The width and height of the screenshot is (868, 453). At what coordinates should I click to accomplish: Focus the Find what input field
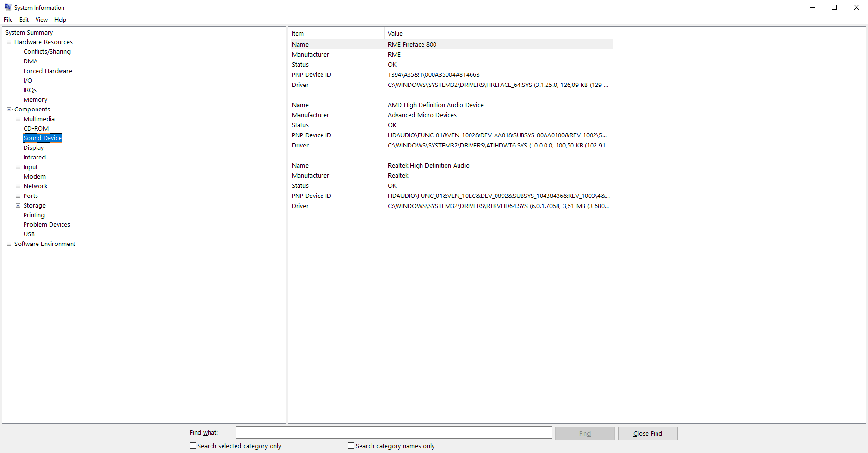point(394,432)
